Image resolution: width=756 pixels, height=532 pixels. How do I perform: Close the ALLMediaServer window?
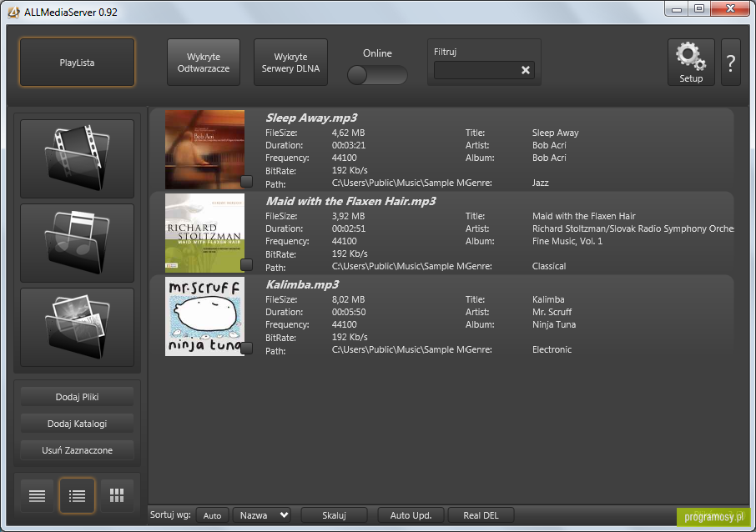tap(730, 8)
